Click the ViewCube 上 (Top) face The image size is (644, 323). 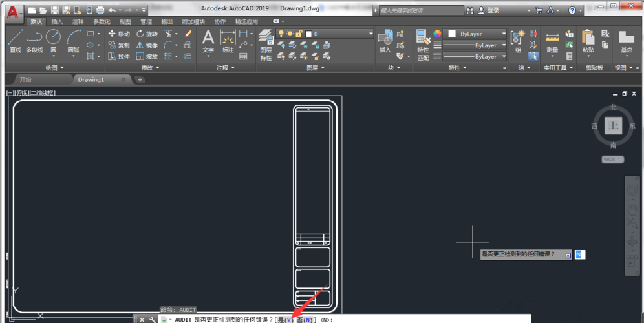click(613, 125)
